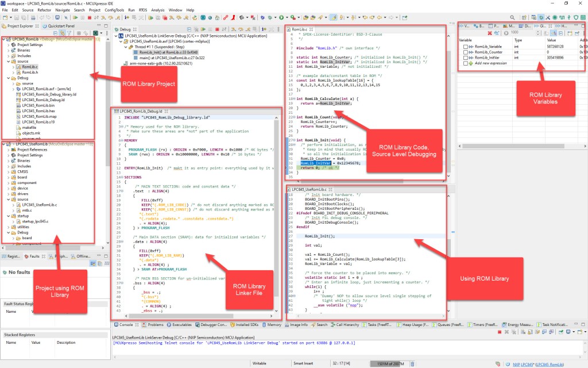Collapse the LPC845_RomLib project tree node
Screen dimensions: 588x368
click(3, 39)
